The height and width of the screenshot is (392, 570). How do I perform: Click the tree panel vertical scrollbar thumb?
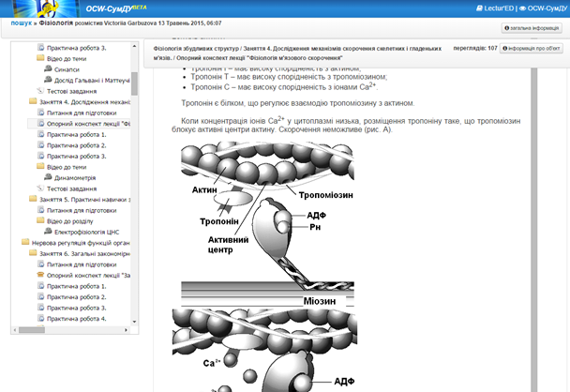point(134,83)
